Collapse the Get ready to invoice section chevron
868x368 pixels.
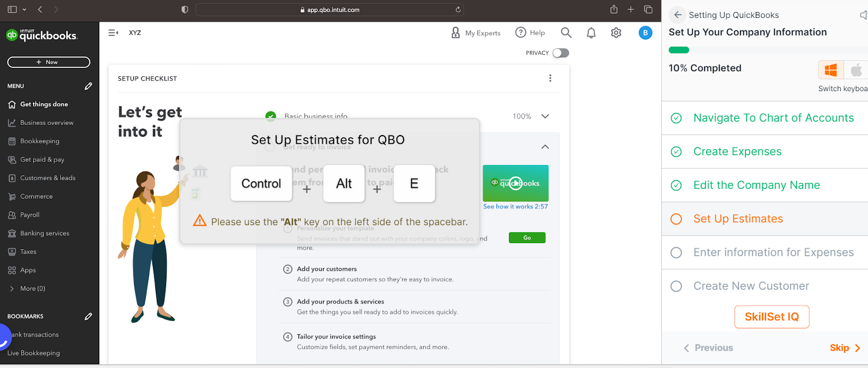(x=545, y=147)
